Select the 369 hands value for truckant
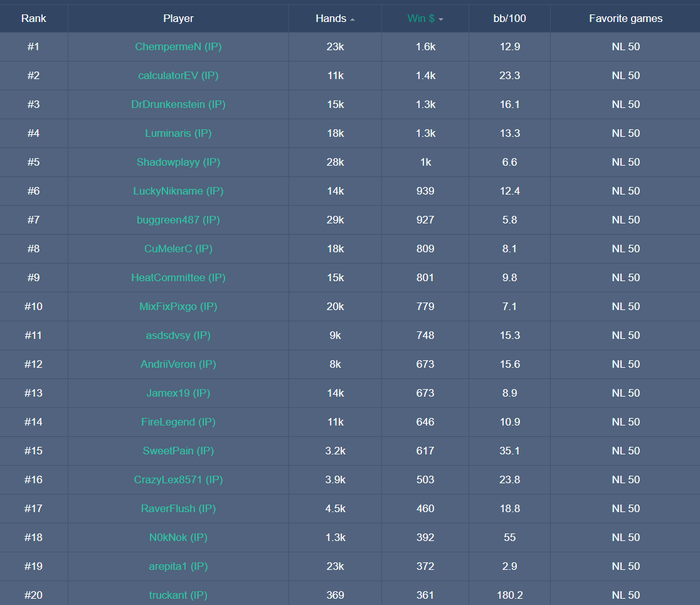This screenshot has height=605, width=700. pyautogui.click(x=335, y=595)
